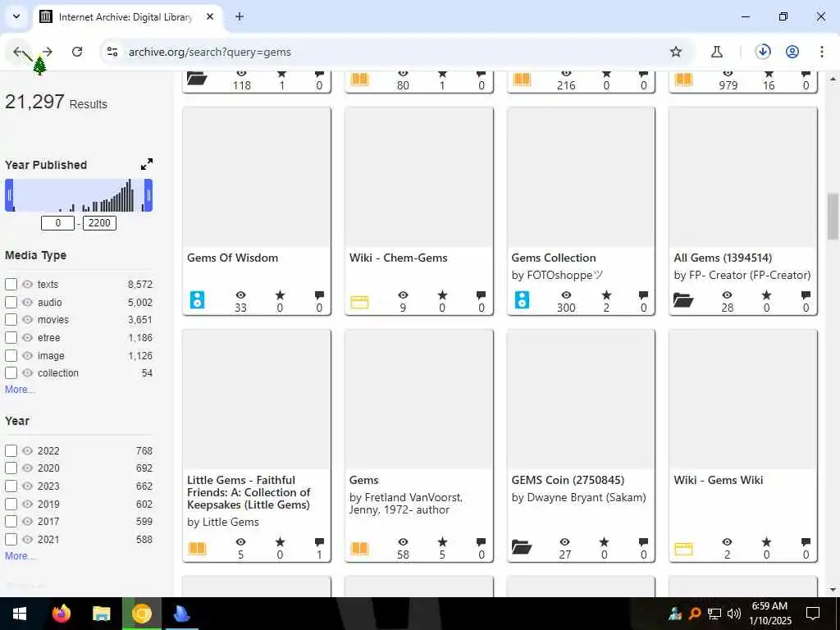Click favorites star on Gems Collection card

coord(606,295)
